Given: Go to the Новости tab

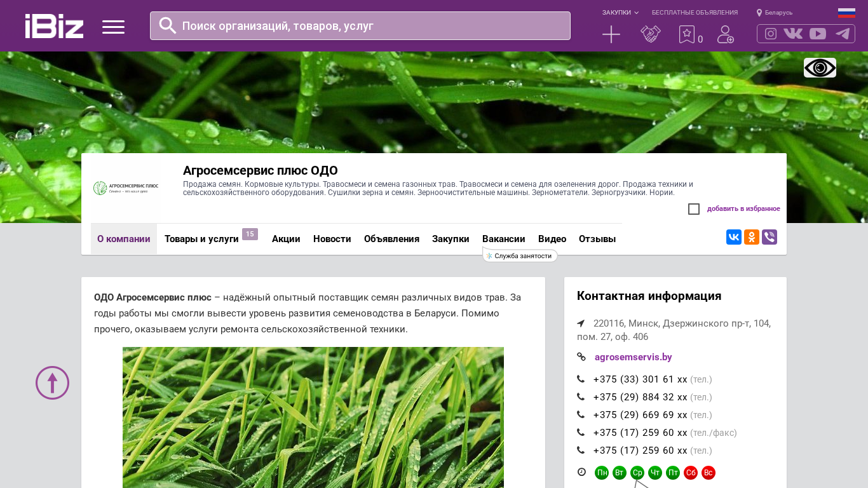Looking at the screenshot, I should 332,239.
